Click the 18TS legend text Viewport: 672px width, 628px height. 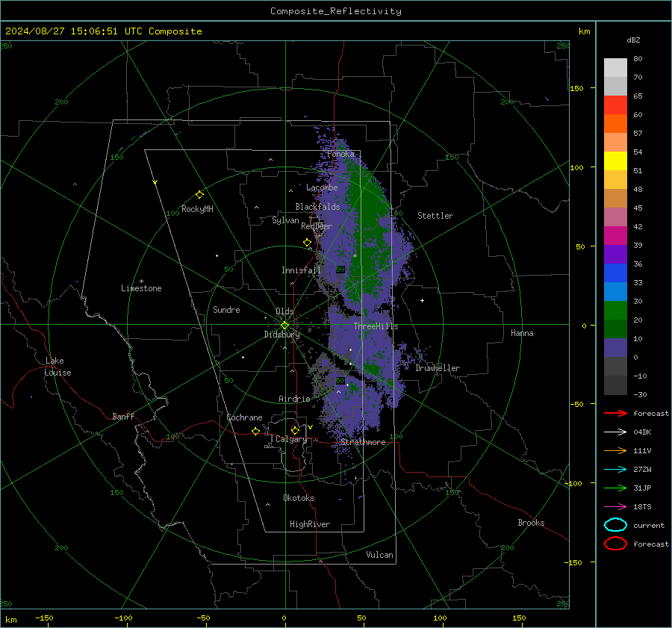642,507
